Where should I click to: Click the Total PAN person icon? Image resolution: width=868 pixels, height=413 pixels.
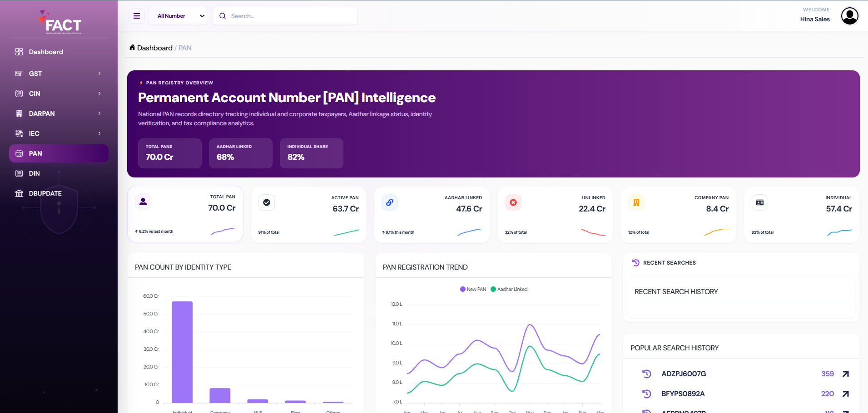pos(143,202)
